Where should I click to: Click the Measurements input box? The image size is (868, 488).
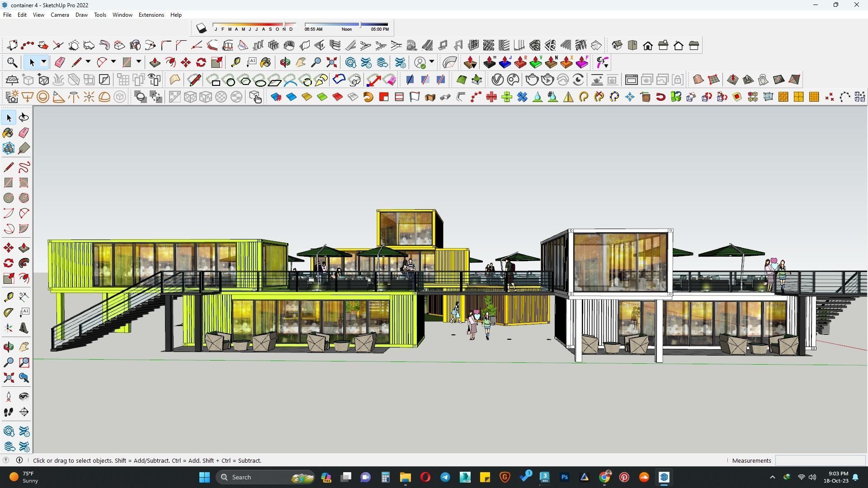coord(820,460)
